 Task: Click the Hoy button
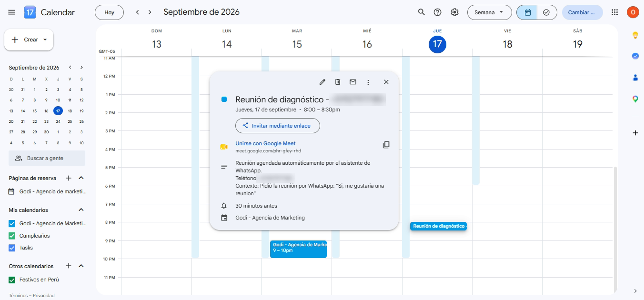click(x=109, y=12)
